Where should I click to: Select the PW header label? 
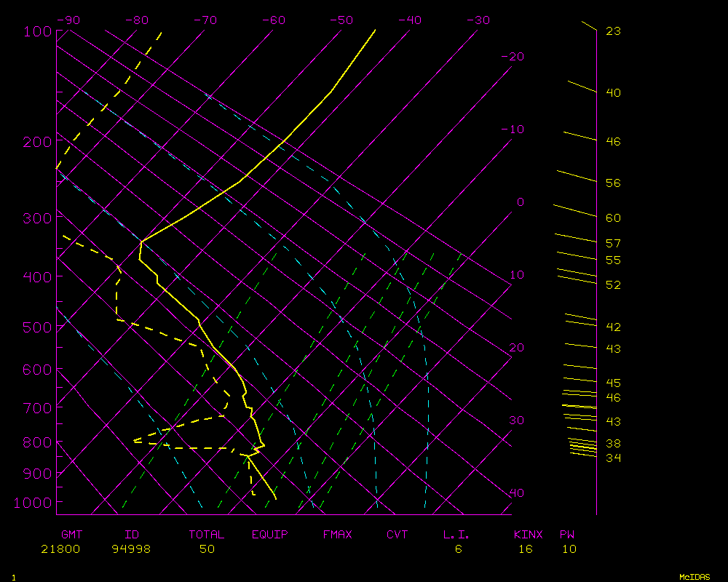click(567, 535)
